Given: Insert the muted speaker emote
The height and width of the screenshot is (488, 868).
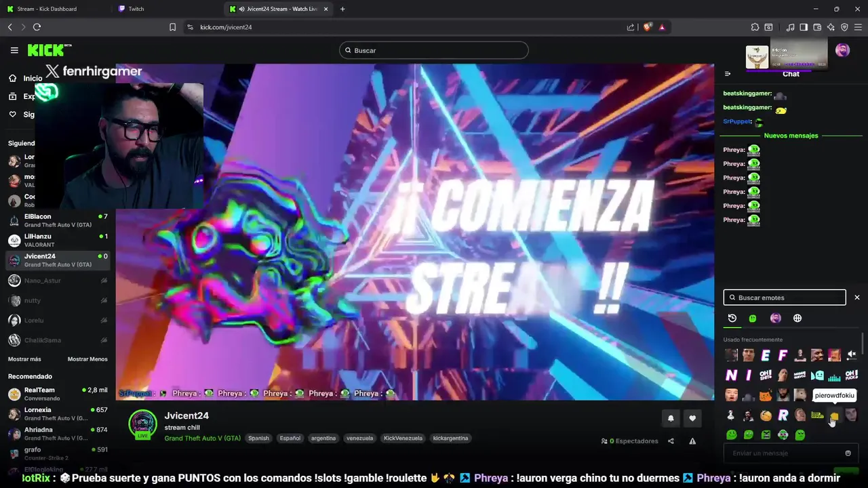Looking at the screenshot, I should coord(852,355).
